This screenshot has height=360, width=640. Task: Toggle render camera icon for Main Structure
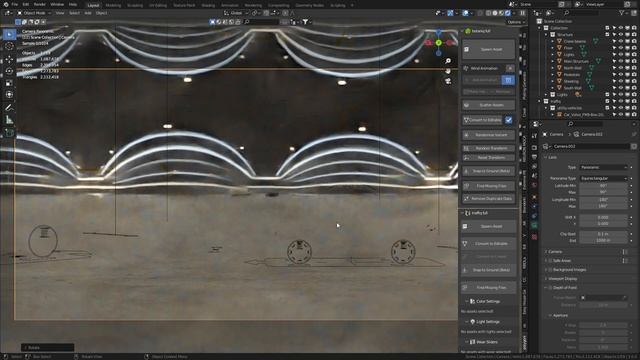(633, 61)
